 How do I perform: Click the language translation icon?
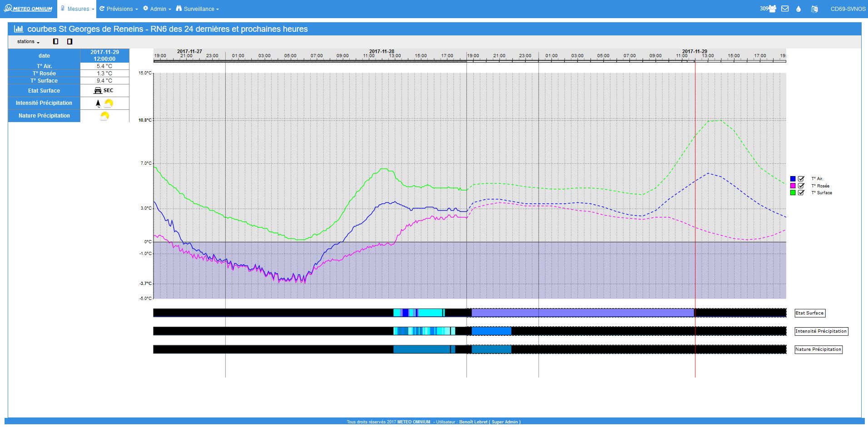[814, 9]
